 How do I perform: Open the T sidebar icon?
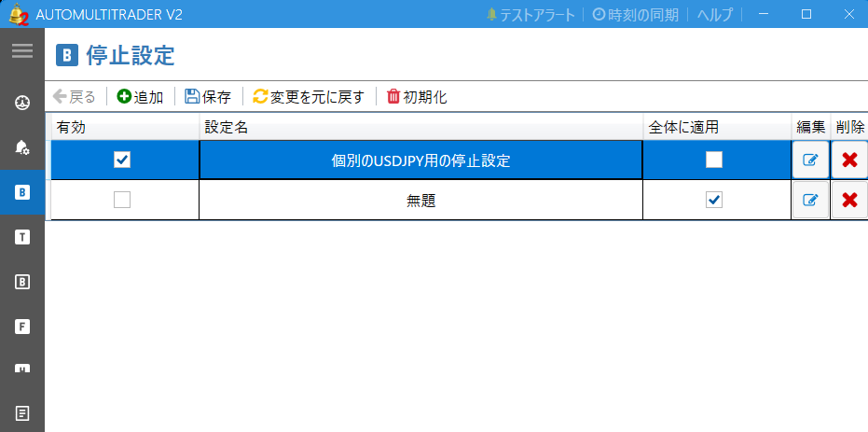[22, 237]
